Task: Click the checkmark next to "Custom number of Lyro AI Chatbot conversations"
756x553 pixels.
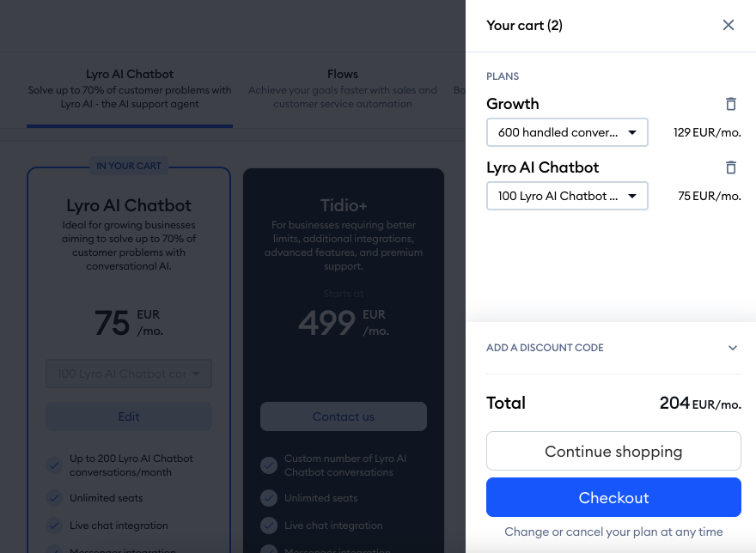Action: click(268, 465)
